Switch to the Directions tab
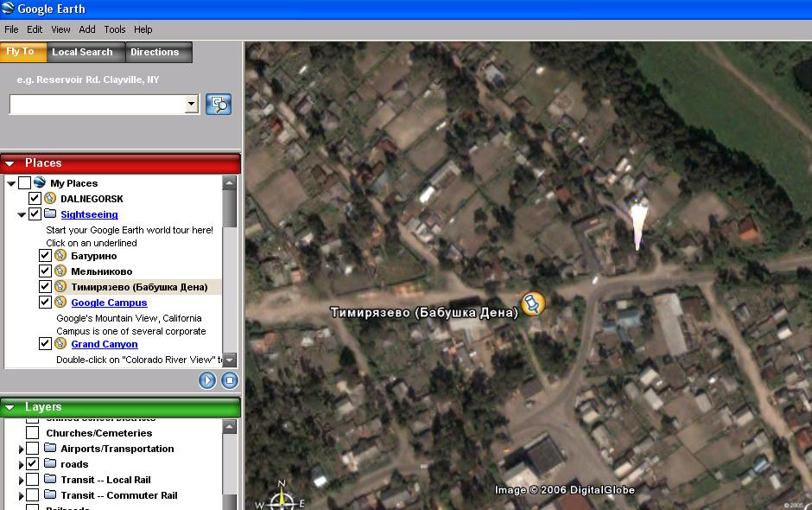812x510 pixels. coord(155,52)
